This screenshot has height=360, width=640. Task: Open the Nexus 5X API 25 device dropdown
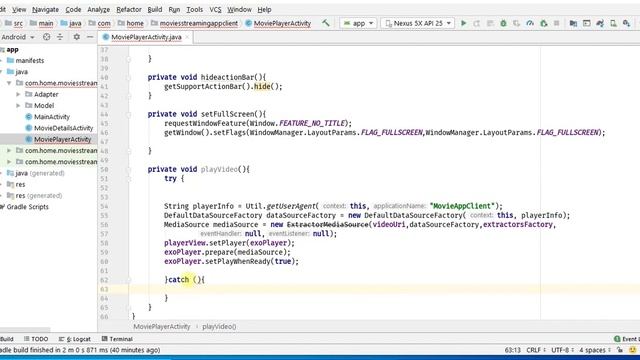tap(418, 23)
